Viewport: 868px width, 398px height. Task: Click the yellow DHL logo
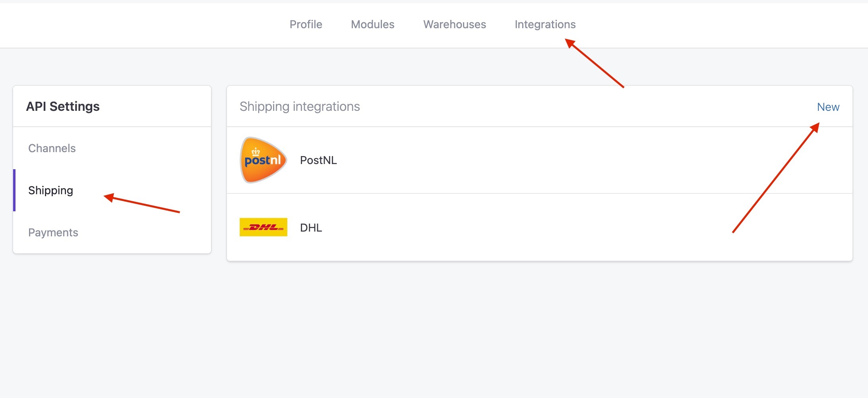click(x=263, y=227)
